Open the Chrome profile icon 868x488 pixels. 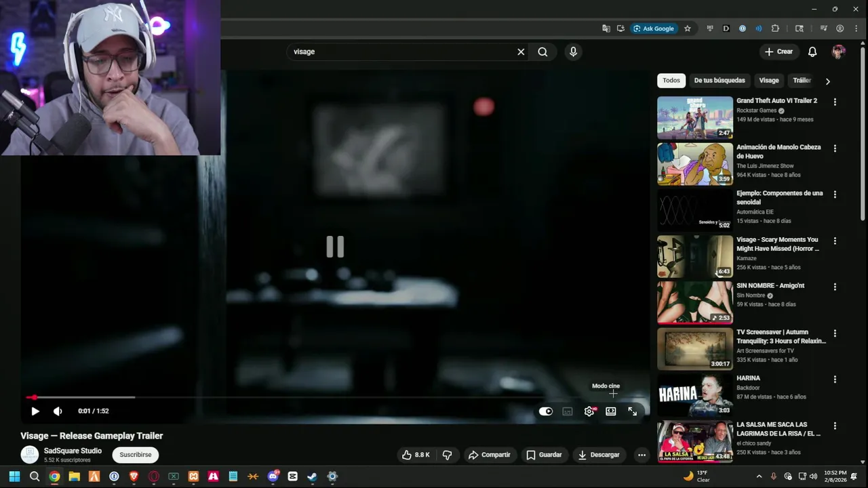[840, 28]
